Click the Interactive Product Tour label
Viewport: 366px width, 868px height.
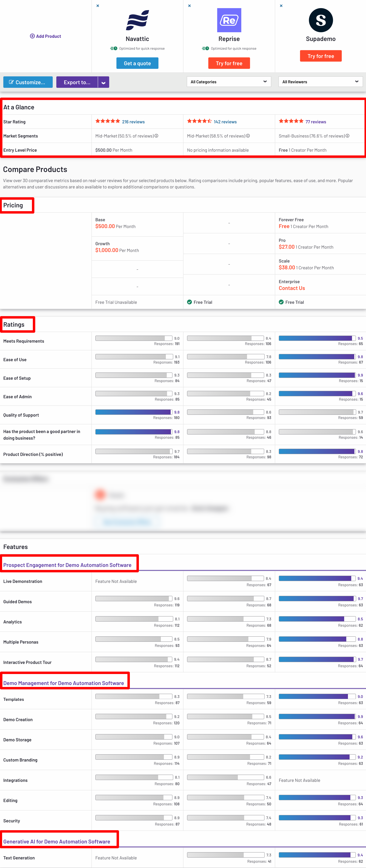27,662
